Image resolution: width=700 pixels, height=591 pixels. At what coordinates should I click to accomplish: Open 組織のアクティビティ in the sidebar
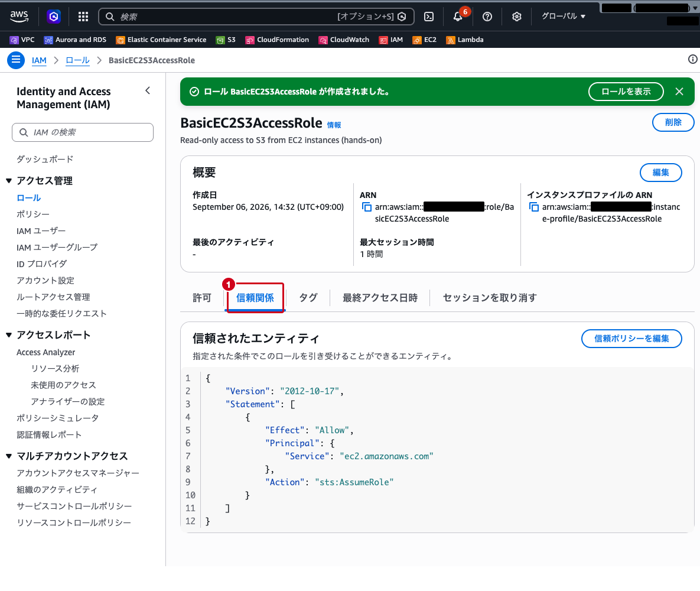(57, 489)
